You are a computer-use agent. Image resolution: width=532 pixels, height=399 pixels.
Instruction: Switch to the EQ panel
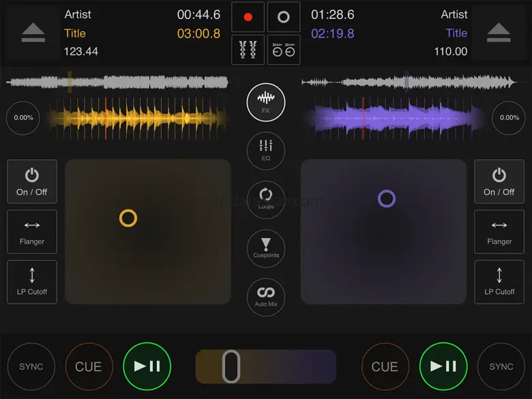[x=266, y=150]
